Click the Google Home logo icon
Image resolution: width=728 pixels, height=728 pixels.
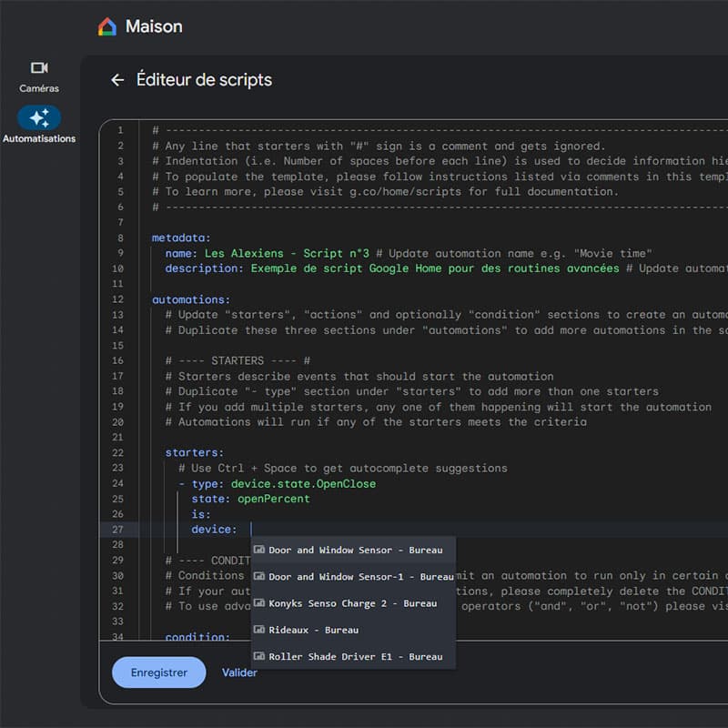click(107, 27)
